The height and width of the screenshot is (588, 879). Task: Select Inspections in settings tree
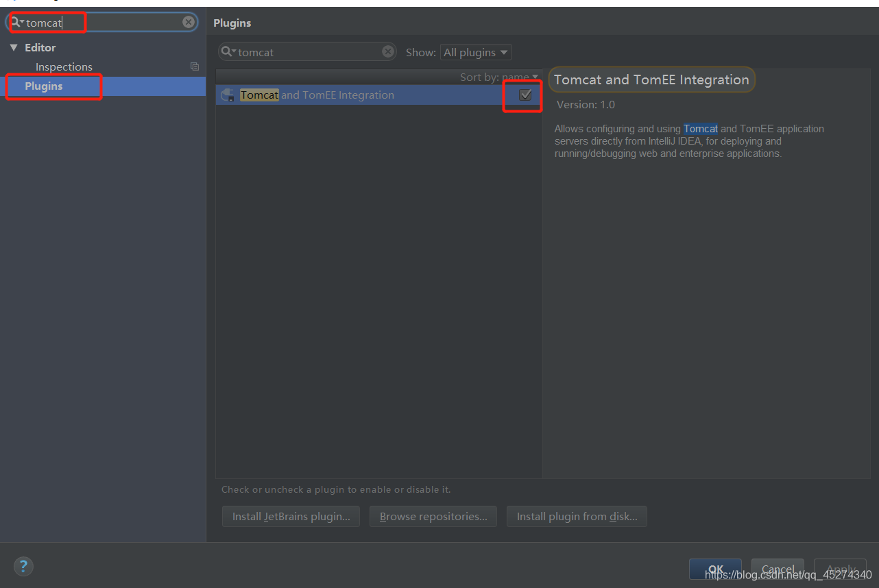pyautogui.click(x=64, y=66)
